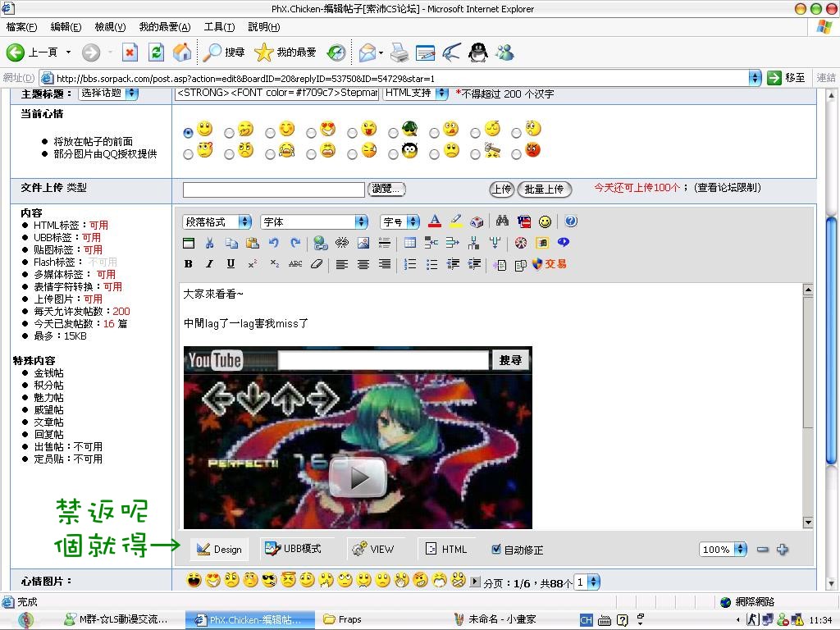Click the insert table icon
The width and height of the screenshot is (840, 630).
(x=410, y=243)
